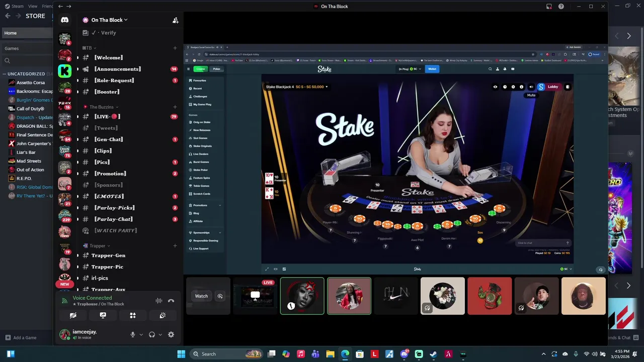
Task: Open microphone input options chevron
Action: click(x=141, y=334)
